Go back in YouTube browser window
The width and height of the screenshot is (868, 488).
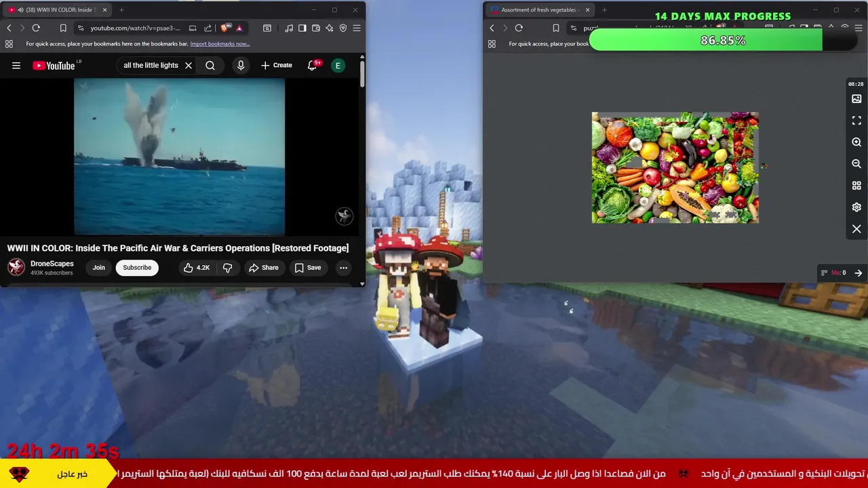point(9,28)
